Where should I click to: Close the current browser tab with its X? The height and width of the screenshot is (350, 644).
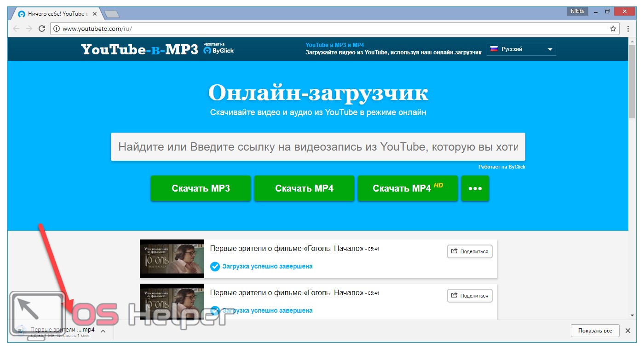click(96, 14)
